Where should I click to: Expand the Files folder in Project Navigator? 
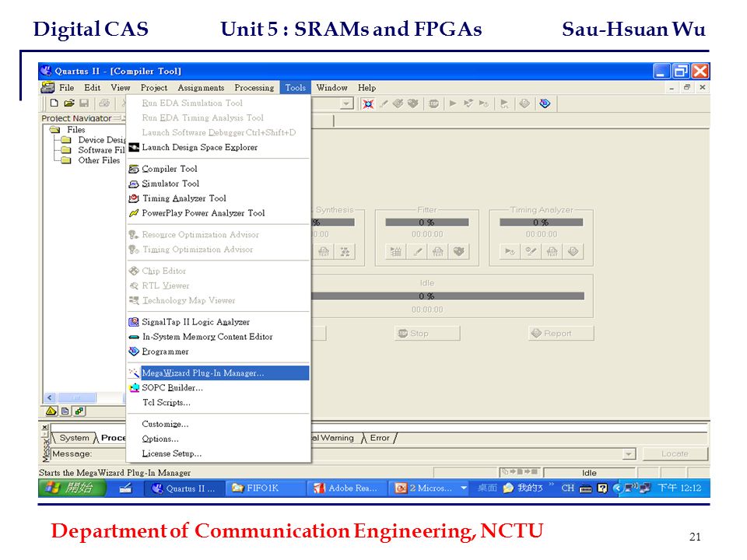click(54, 130)
